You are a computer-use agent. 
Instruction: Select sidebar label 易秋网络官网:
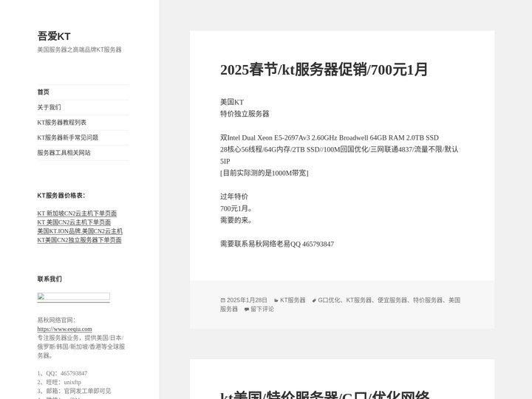(x=56, y=320)
